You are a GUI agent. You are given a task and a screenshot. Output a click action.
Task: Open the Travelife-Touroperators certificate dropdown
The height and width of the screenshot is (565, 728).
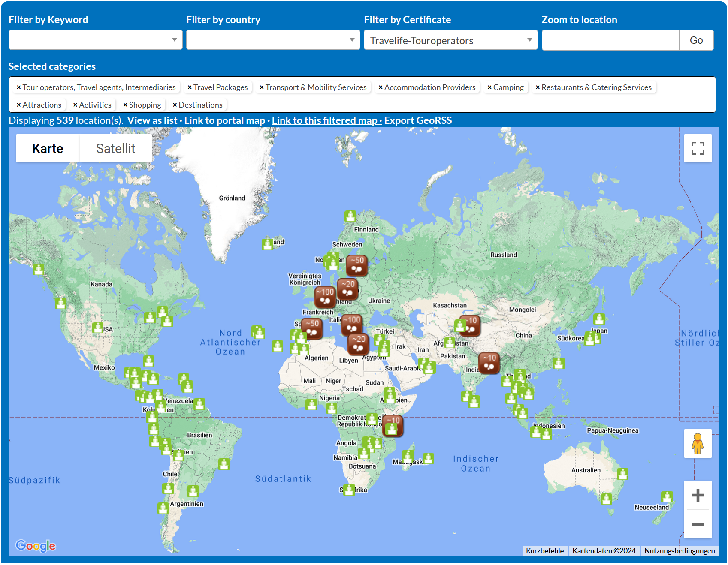pos(450,40)
